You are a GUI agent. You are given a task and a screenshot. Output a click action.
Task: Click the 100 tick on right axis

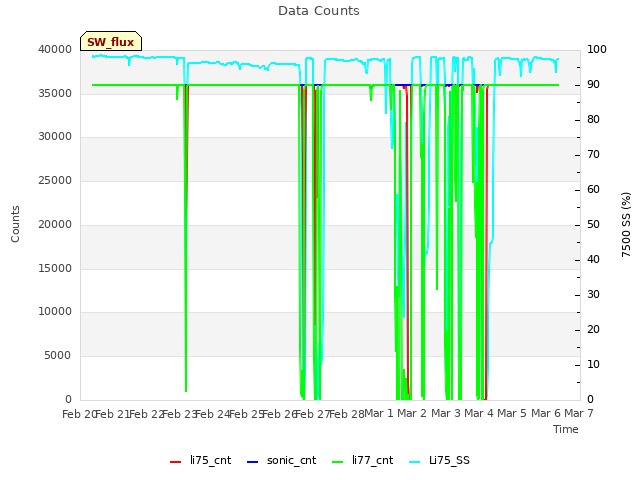pyautogui.click(x=597, y=49)
